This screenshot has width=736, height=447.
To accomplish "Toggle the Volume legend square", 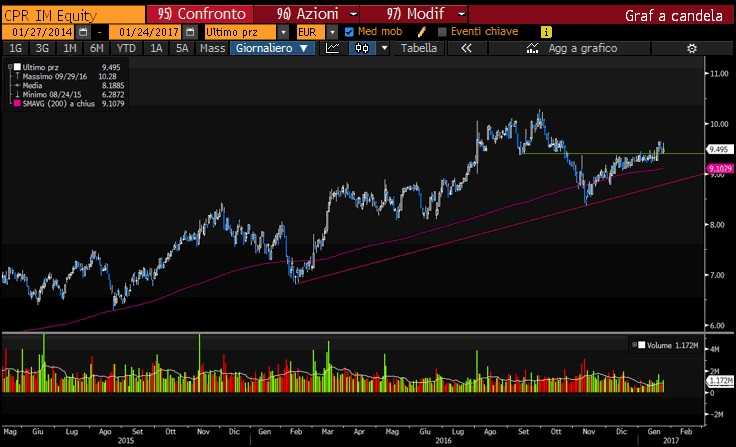I will [x=642, y=345].
